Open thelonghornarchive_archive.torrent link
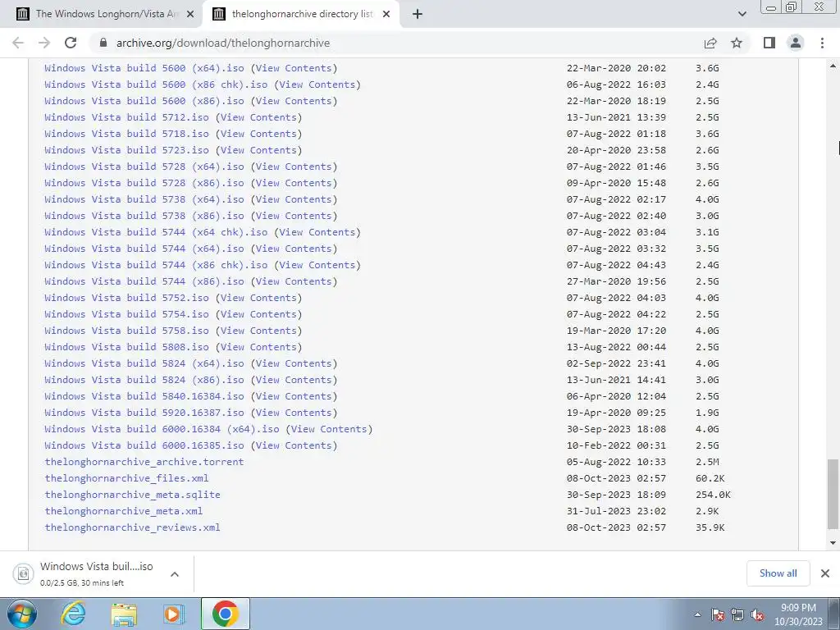Image resolution: width=840 pixels, height=630 pixels. [x=144, y=462]
